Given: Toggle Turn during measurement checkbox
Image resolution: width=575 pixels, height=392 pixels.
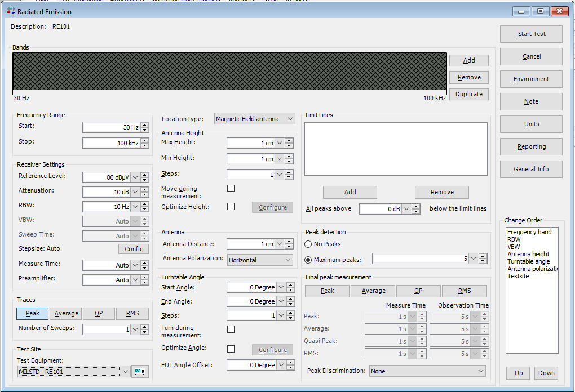Looking at the screenshot, I should pos(231,329).
